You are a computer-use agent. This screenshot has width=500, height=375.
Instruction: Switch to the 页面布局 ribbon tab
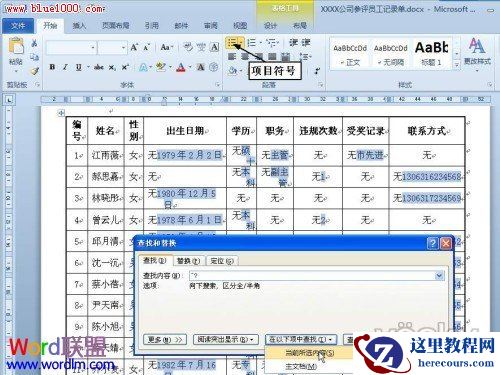[x=116, y=26]
